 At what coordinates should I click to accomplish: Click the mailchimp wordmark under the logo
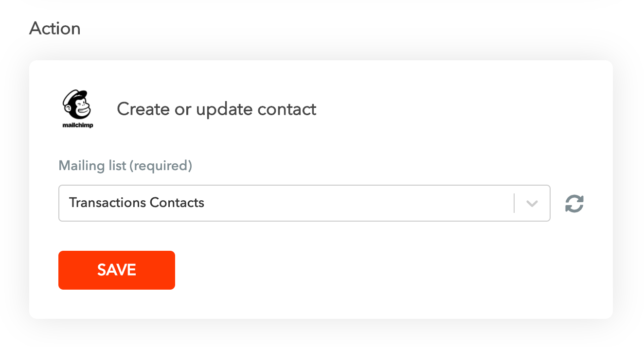[x=78, y=125]
